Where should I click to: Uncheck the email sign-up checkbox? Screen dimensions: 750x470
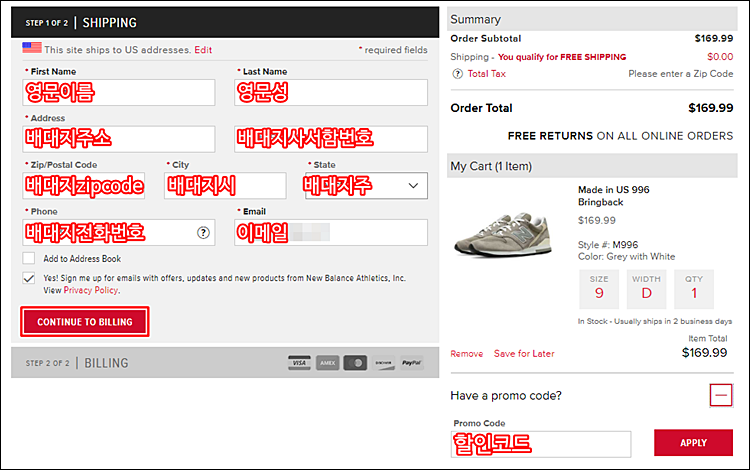click(x=29, y=278)
